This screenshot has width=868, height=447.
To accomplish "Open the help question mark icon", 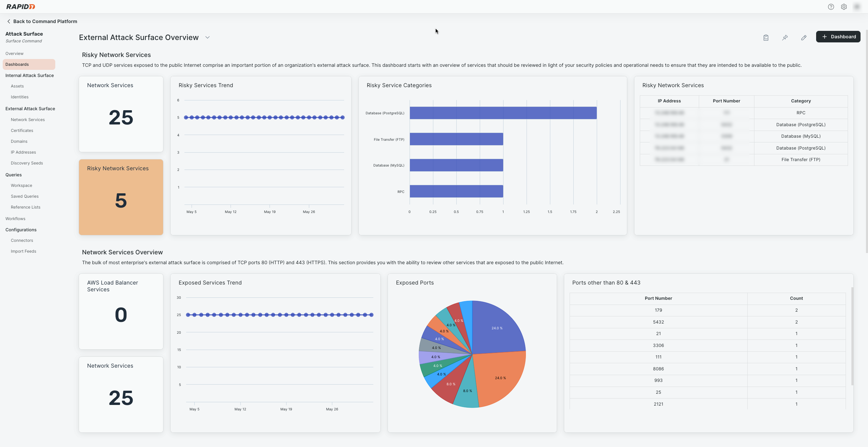I will (x=831, y=7).
